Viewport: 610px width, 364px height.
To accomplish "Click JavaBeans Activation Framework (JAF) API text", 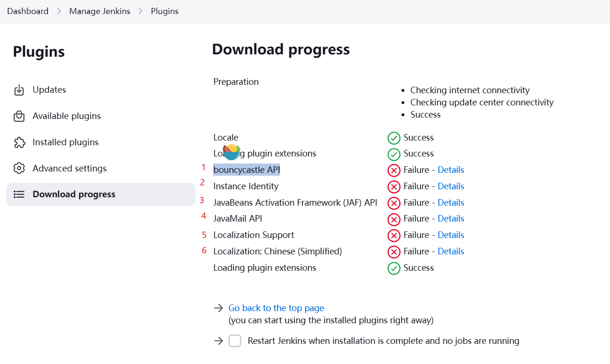I will point(295,202).
